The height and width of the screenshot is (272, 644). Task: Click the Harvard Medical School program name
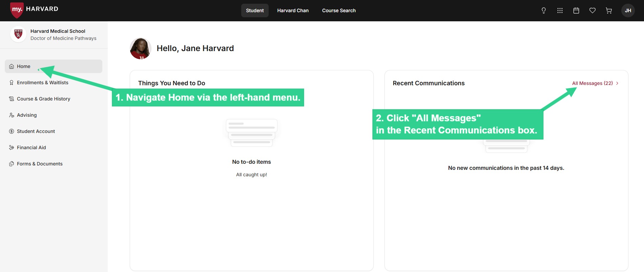coord(58,31)
